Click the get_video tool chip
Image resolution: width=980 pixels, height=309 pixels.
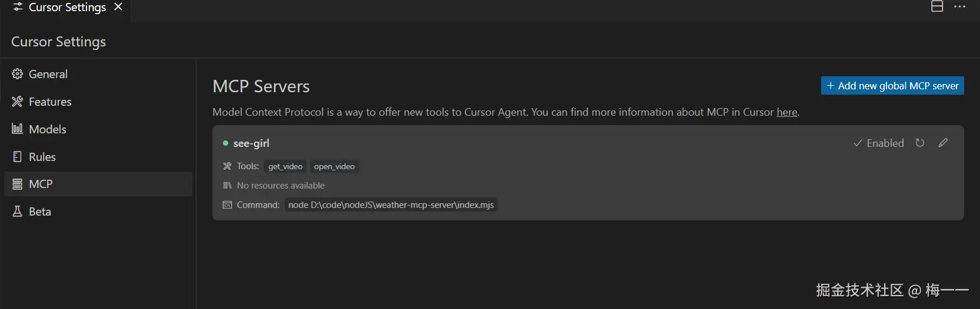(x=285, y=167)
